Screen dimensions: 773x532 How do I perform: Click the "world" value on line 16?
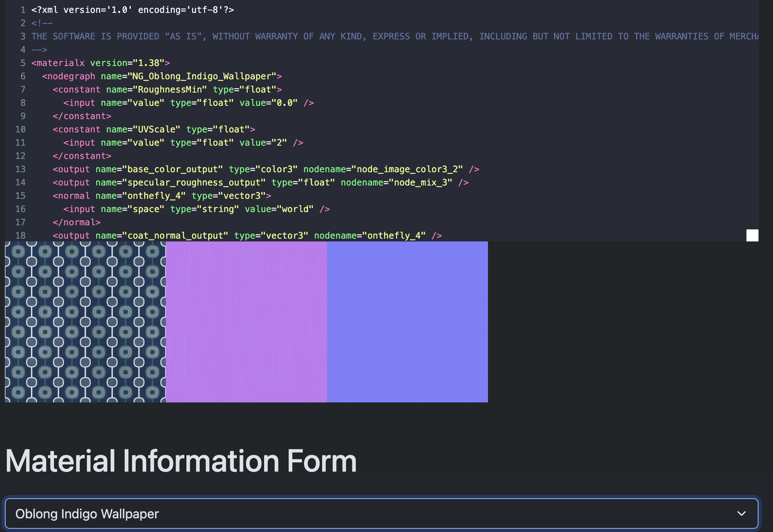pyautogui.click(x=295, y=209)
